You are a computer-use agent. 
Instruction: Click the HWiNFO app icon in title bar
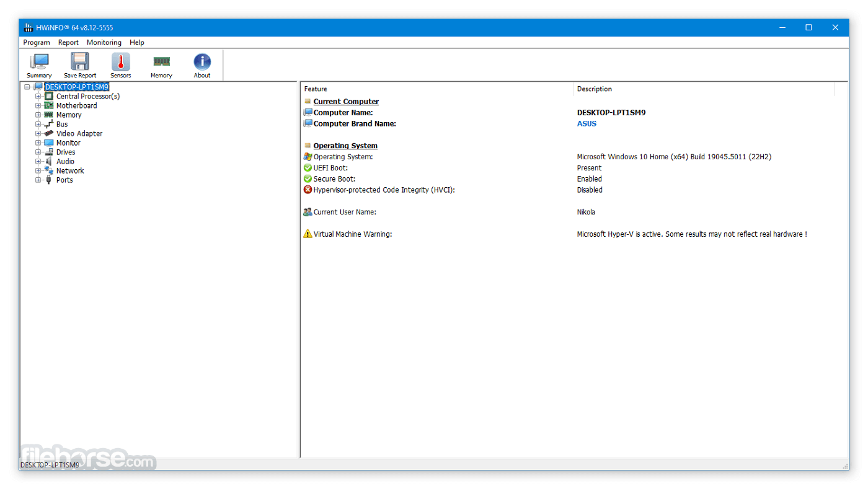click(x=29, y=27)
